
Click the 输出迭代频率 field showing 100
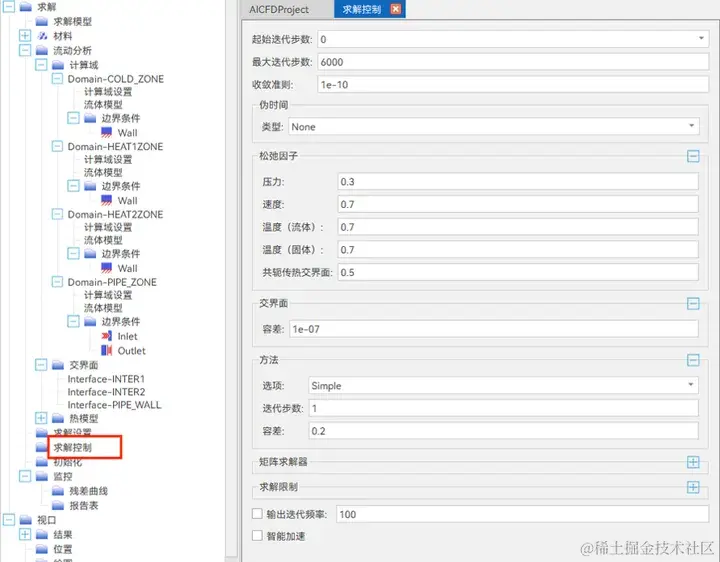523,514
